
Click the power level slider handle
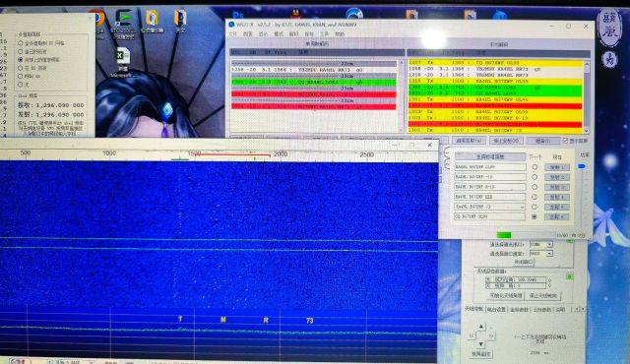coord(582,166)
